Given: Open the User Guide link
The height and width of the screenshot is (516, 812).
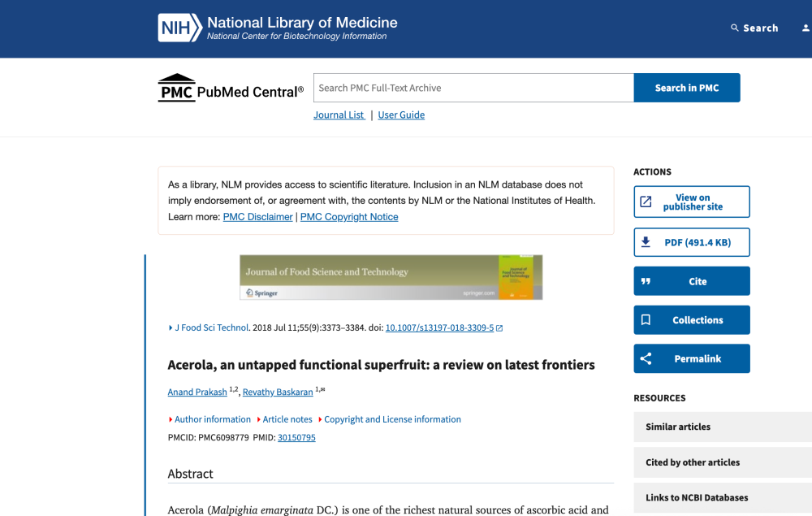Looking at the screenshot, I should coord(401,115).
